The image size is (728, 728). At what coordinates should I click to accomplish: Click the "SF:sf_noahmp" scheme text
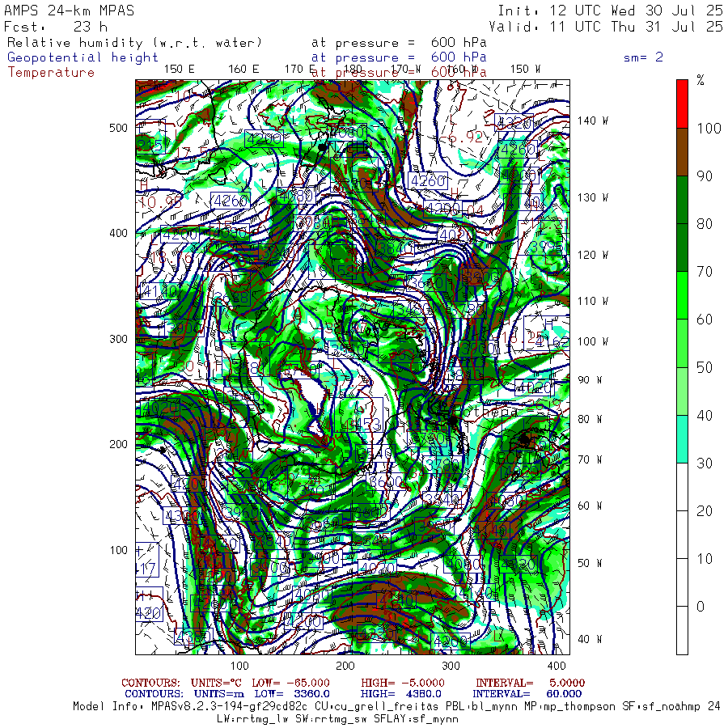[662, 707]
